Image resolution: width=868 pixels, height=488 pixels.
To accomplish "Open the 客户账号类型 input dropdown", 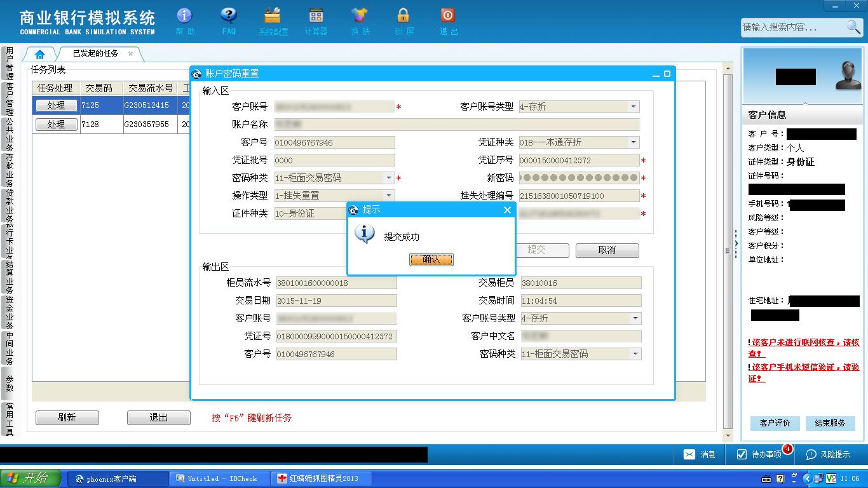I will click(633, 107).
